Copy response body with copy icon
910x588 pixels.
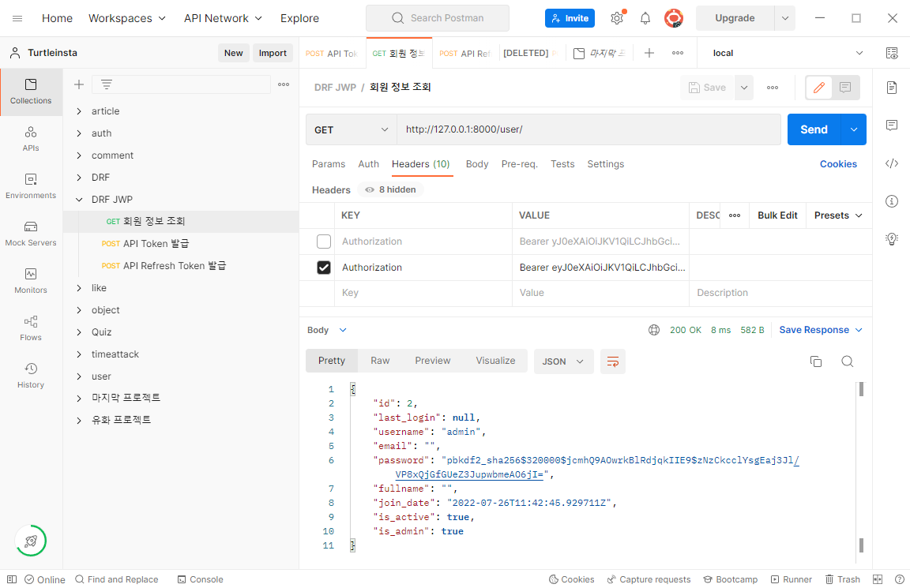click(x=815, y=361)
